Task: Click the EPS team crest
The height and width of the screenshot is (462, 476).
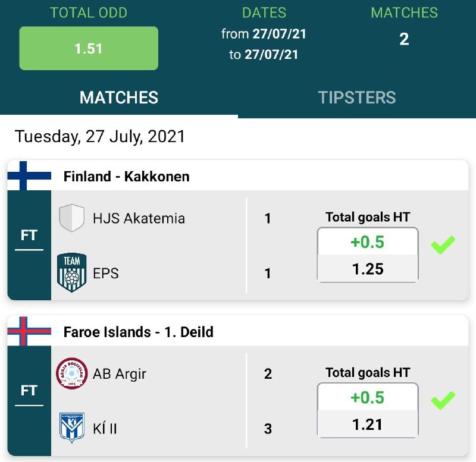Action: [72, 273]
